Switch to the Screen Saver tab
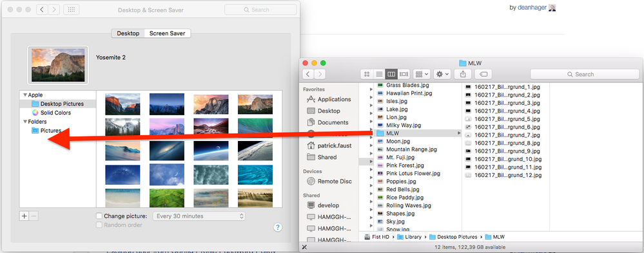This screenshot has height=253, width=644. pyautogui.click(x=167, y=33)
